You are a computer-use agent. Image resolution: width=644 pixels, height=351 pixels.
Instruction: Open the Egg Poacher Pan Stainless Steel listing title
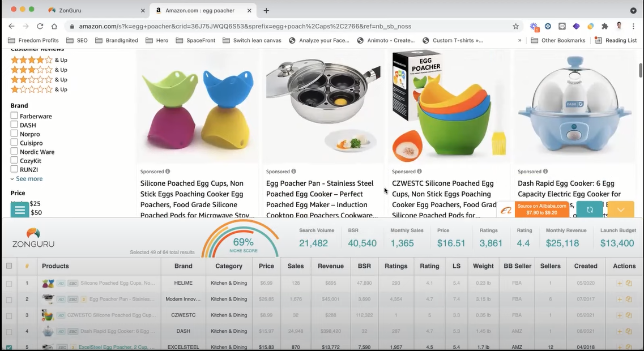(321, 199)
